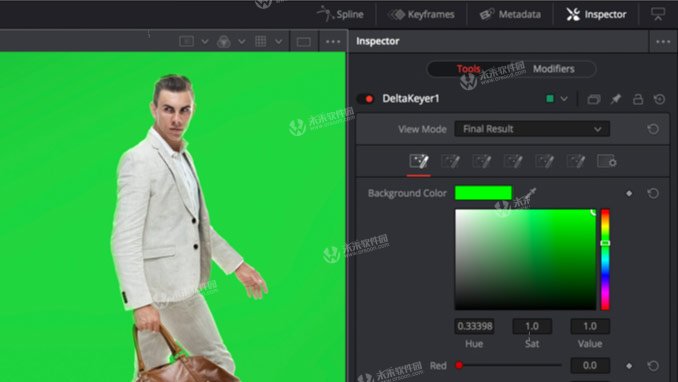678x382 pixels.
Task: Open the Pre-Matte tab icon
Action: coord(450,162)
